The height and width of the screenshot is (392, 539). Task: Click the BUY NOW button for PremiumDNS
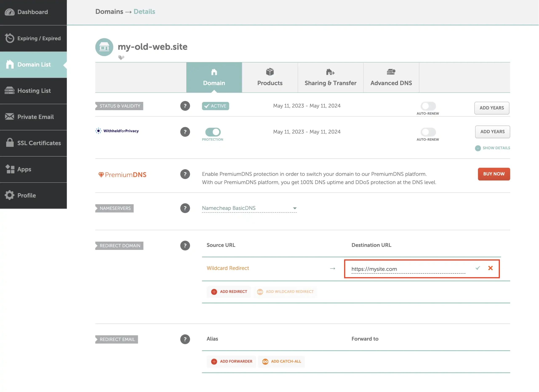[x=494, y=173]
